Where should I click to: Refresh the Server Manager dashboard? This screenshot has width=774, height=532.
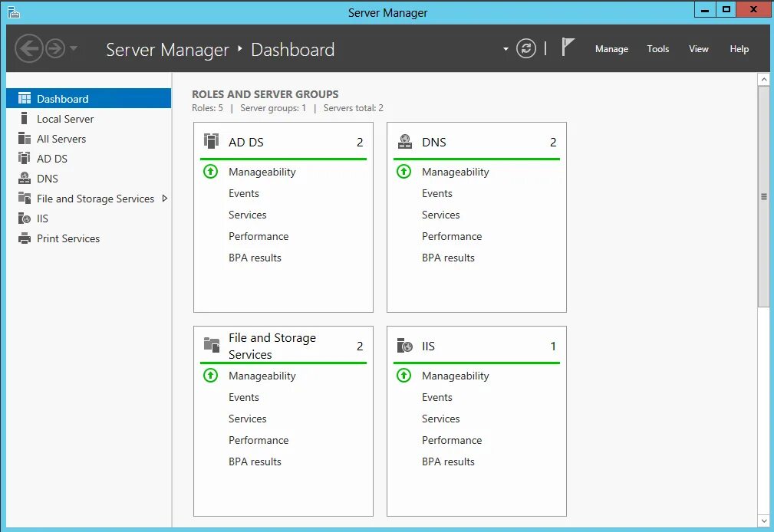pos(525,49)
